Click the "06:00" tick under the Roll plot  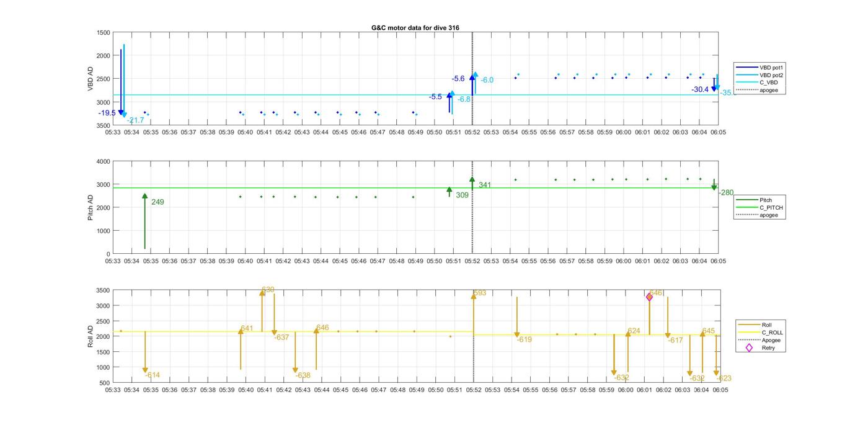click(x=626, y=390)
